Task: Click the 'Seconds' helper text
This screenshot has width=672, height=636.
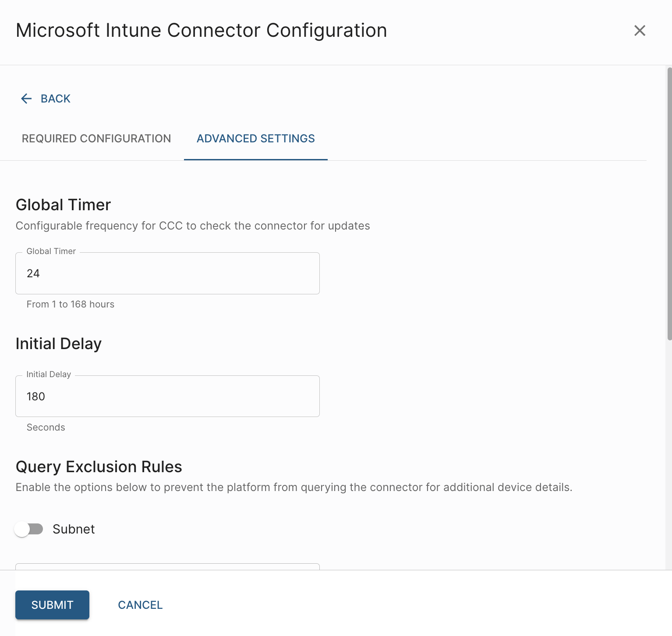Action: point(46,428)
